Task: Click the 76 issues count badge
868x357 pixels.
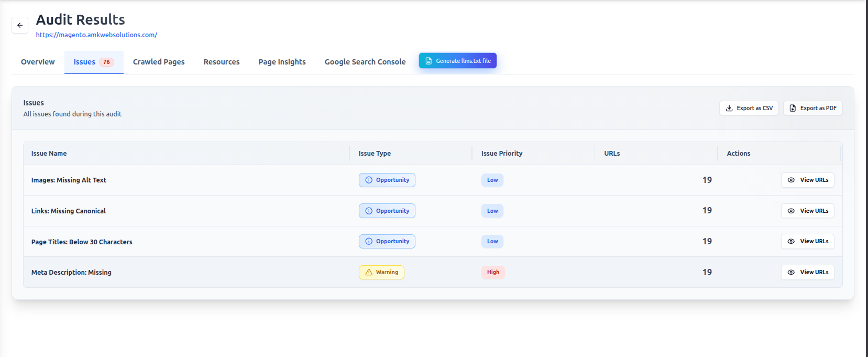Action: [106, 62]
